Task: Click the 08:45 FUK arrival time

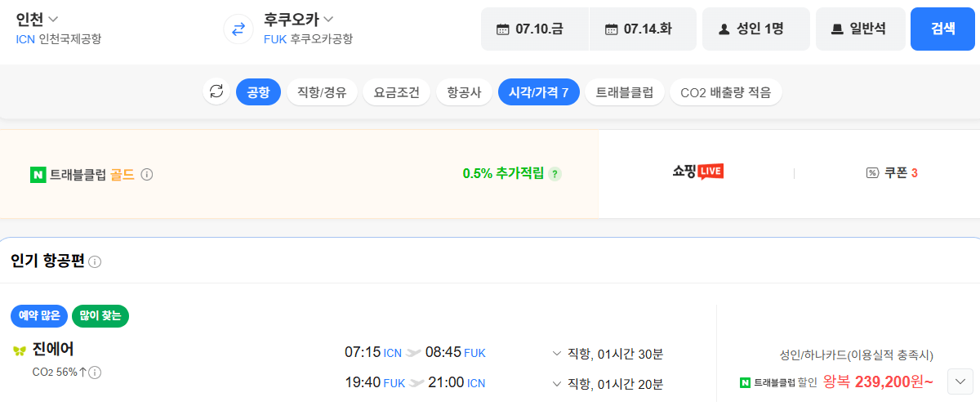Action: [456, 353]
